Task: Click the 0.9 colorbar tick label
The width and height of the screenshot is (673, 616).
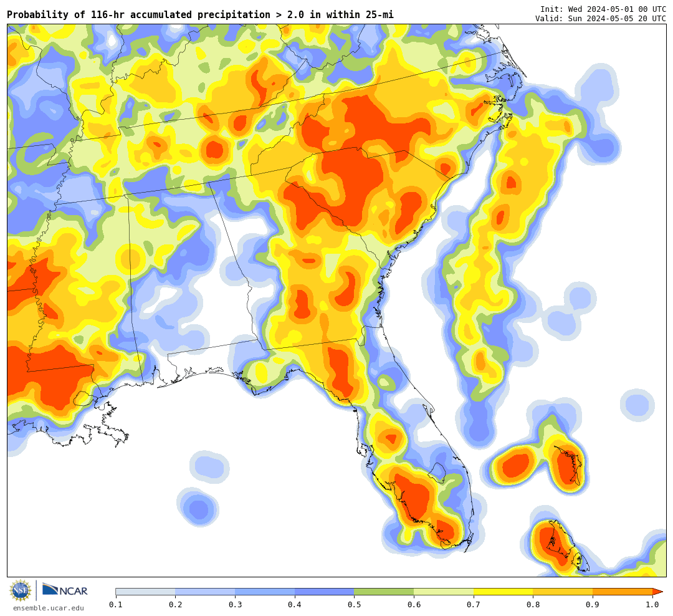Action: [593, 605]
